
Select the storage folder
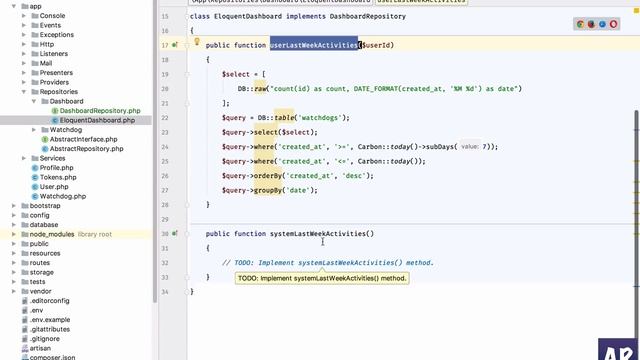click(41, 272)
